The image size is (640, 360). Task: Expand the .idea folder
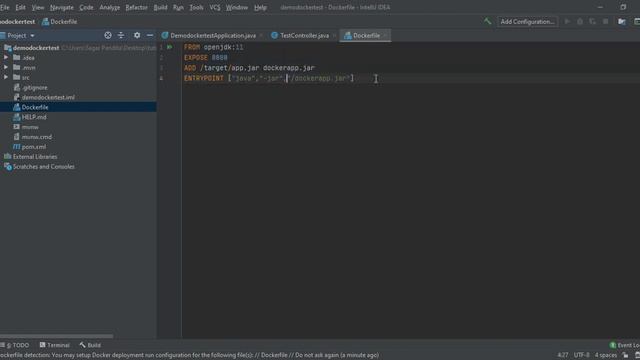pos(6,58)
